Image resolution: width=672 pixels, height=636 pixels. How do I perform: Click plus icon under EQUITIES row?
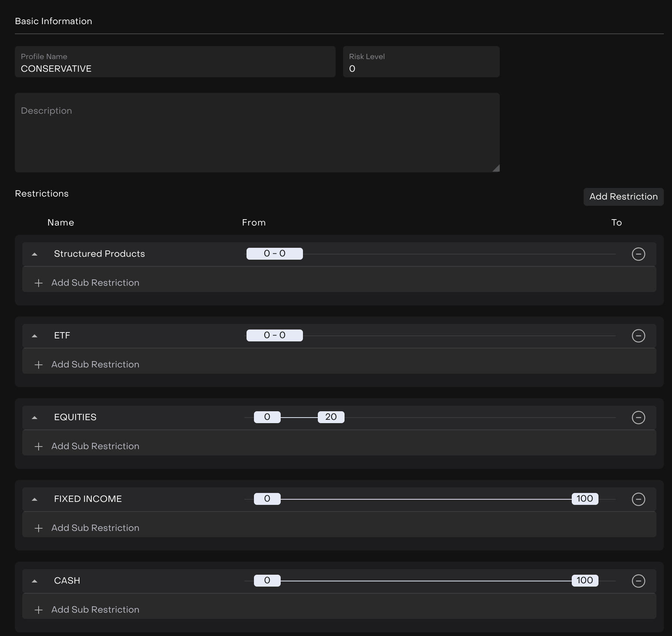pyautogui.click(x=39, y=447)
